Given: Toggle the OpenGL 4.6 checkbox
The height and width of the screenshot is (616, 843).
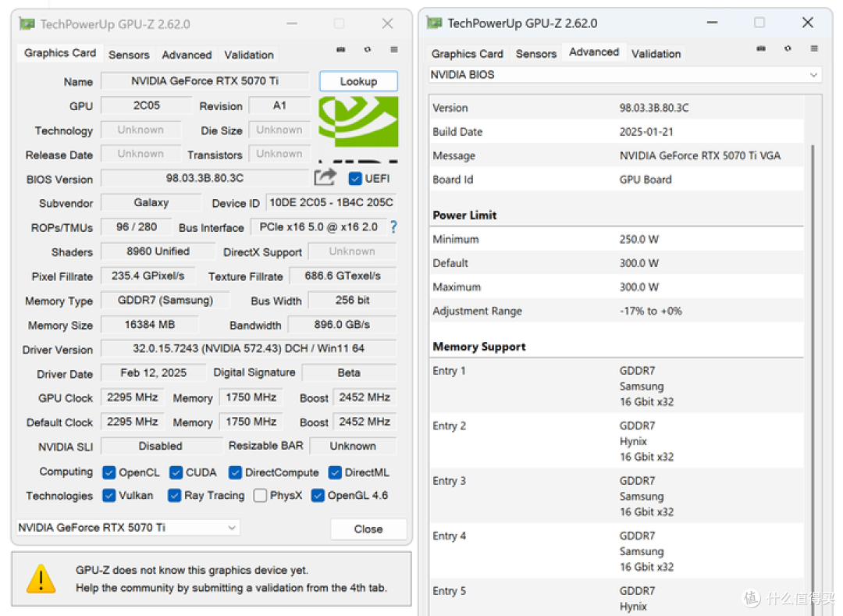Looking at the screenshot, I should point(318,495).
